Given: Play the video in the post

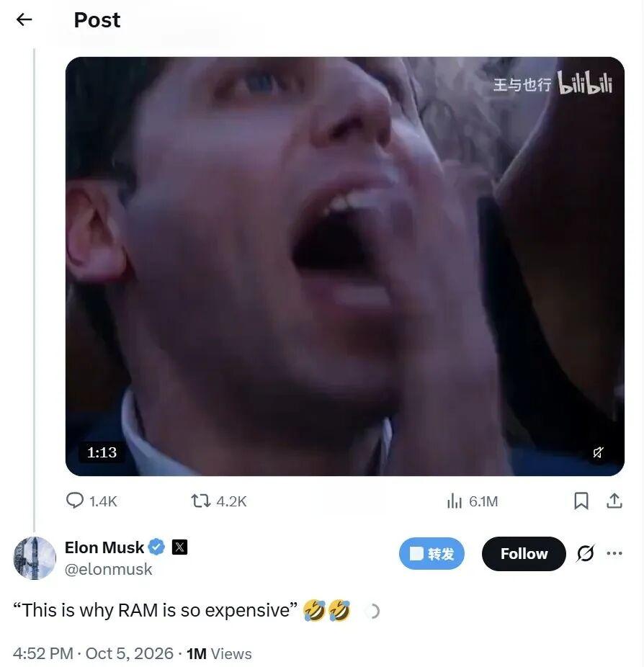Looking at the screenshot, I should (x=344, y=267).
